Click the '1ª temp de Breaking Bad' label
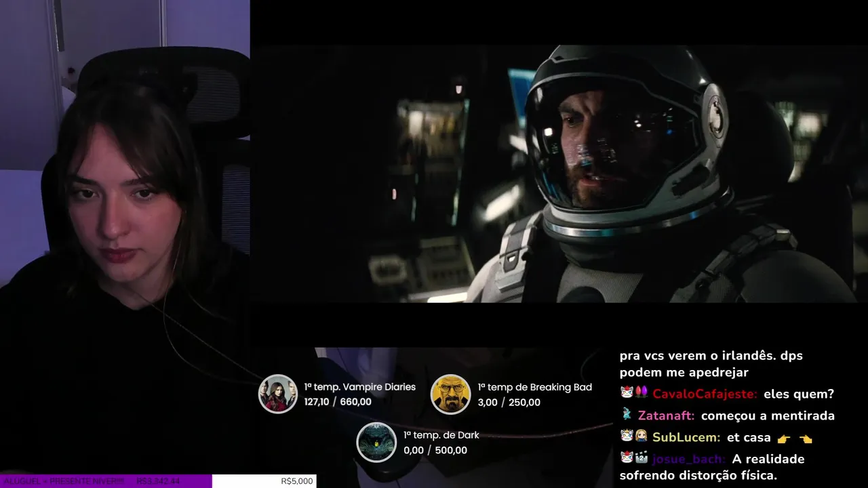Screen dimensions: 868x488 pos(535,387)
